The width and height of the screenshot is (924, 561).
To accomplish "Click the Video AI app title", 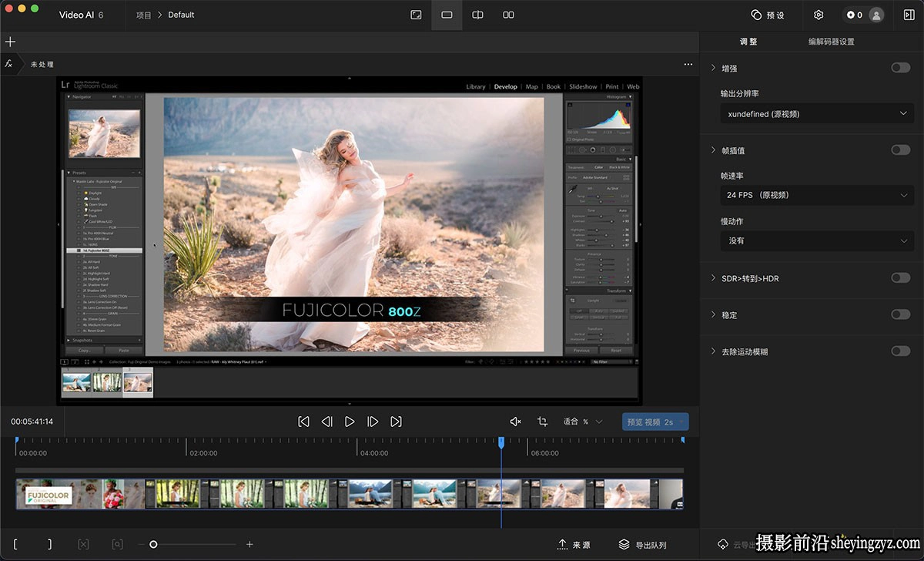I will 81,15.
